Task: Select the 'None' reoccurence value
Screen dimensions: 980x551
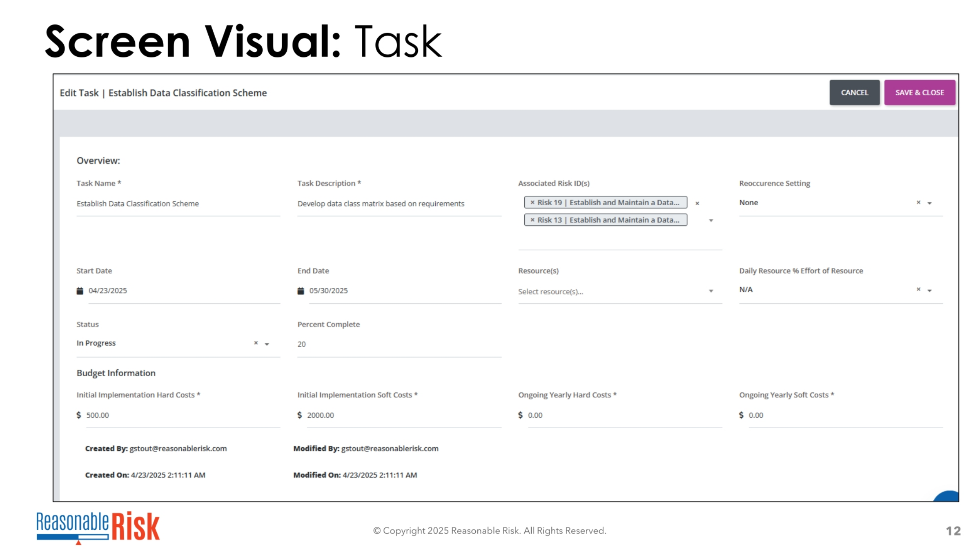Action: tap(748, 203)
